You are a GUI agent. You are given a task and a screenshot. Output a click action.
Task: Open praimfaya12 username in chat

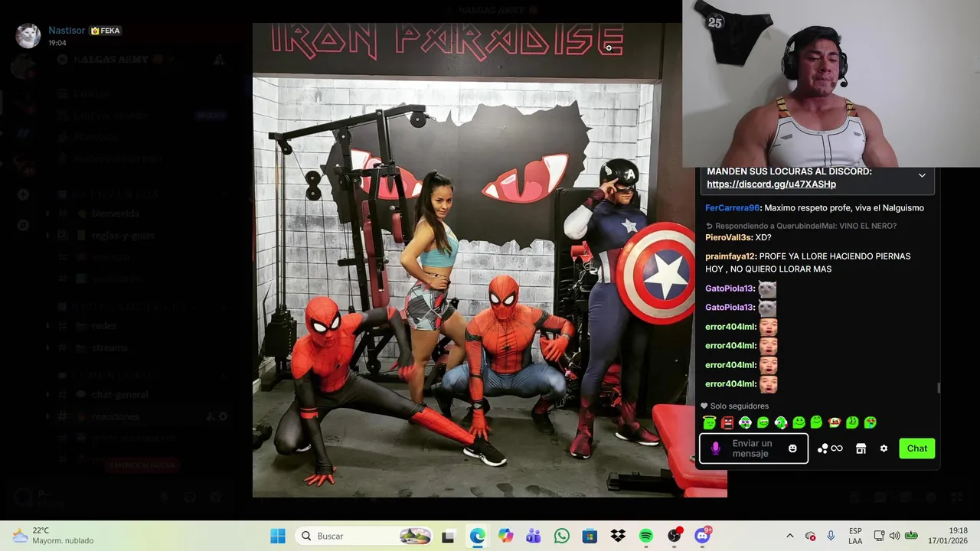coord(730,256)
